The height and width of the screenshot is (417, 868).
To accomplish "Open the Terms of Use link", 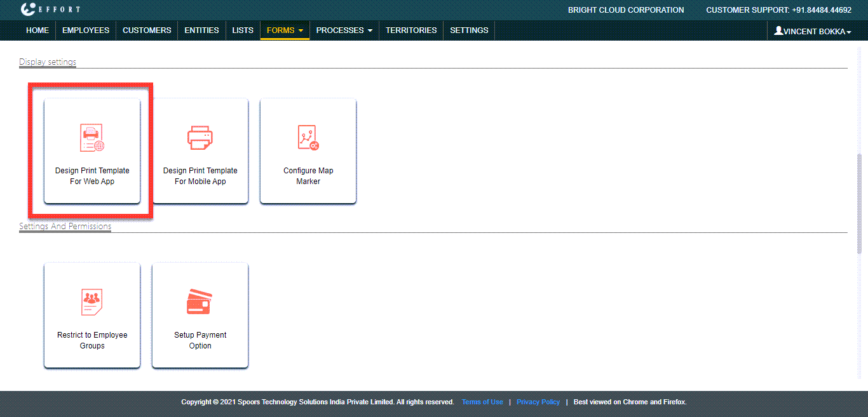I will coord(482,402).
